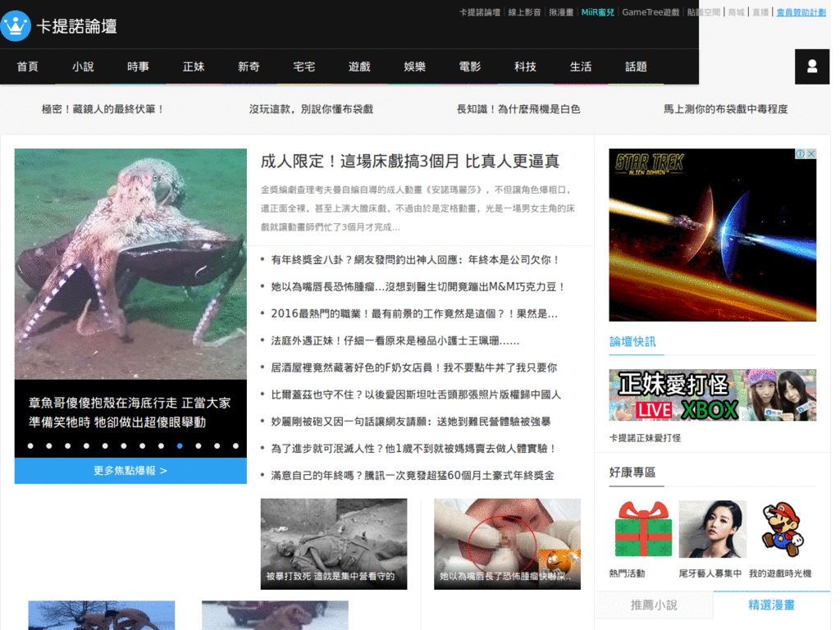840x630 pixels.
Task: Click the 揪漫畫 top link
Action: click(x=561, y=11)
